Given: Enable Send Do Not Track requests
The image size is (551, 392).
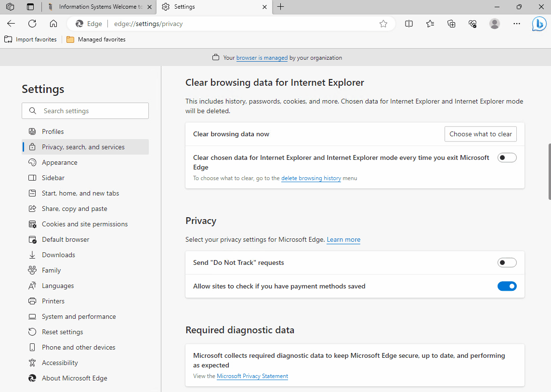Looking at the screenshot, I should click(507, 262).
